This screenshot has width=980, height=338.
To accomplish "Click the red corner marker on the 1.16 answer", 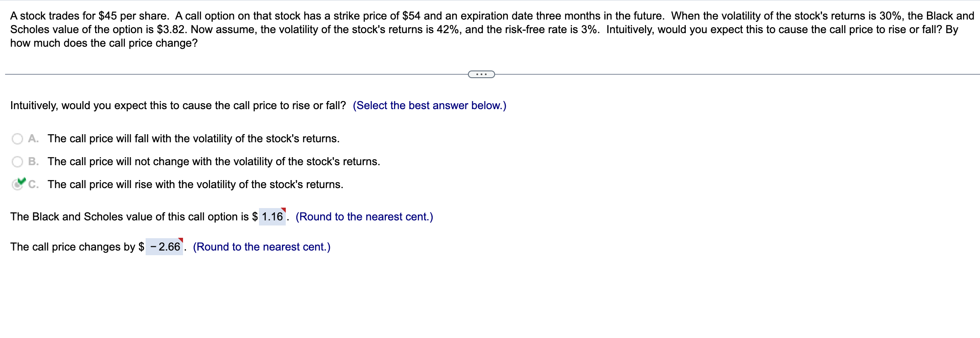I will point(284,210).
